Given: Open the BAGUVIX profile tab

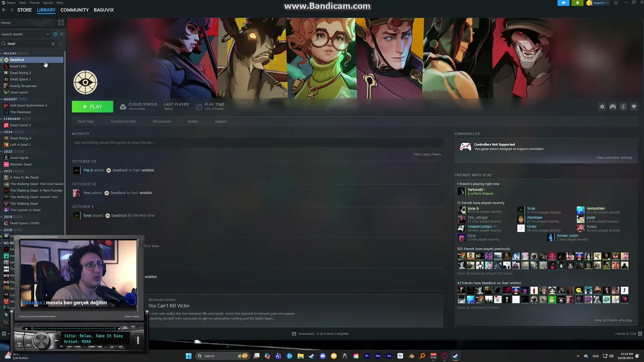Looking at the screenshot, I should pyautogui.click(x=104, y=10).
